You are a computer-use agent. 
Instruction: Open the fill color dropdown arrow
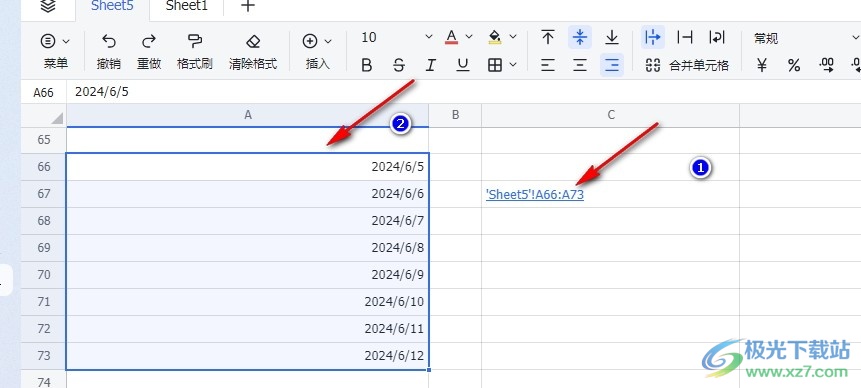[x=513, y=37]
